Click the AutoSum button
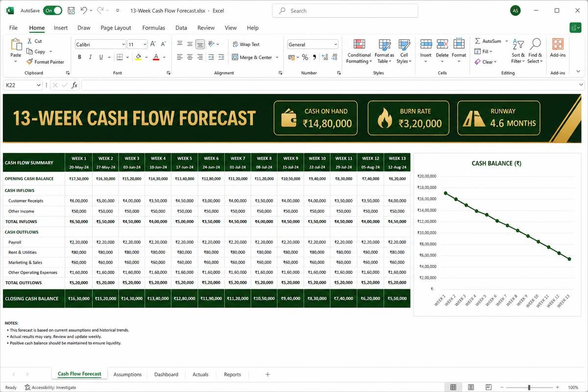This screenshot has width=588, height=392. (x=488, y=41)
